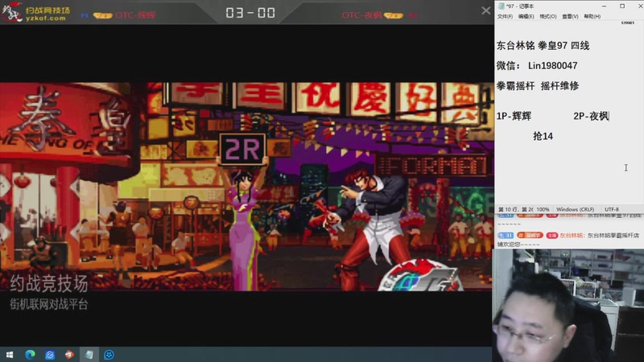Open the blue paw-style app icon in taskbar
Viewport: 644px width, 362px height.
coord(109,355)
